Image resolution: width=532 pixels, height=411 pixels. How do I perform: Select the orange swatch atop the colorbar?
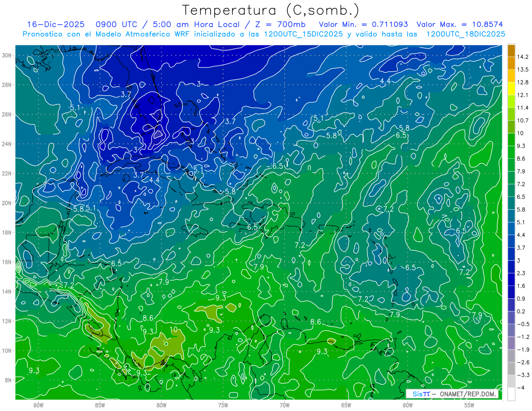pyautogui.click(x=511, y=50)
